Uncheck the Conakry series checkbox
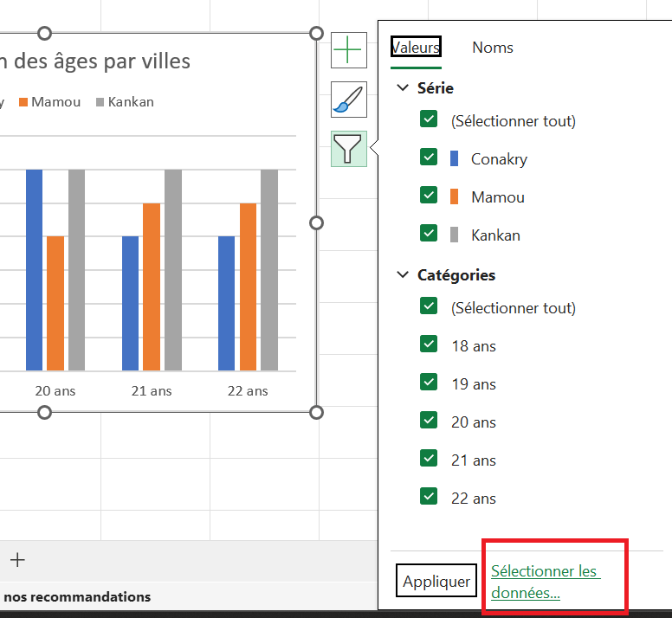This screenshot has height=618, width=672. click(428, 158)
